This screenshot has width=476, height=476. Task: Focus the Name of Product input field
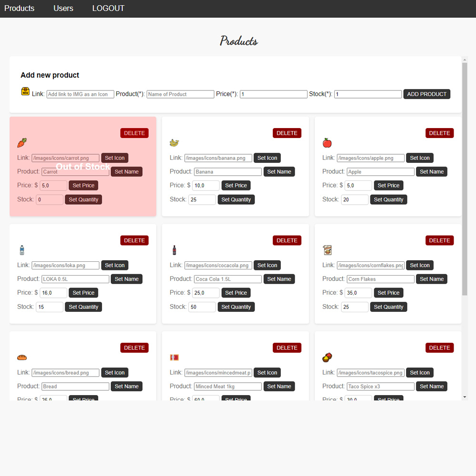(180, 94)
